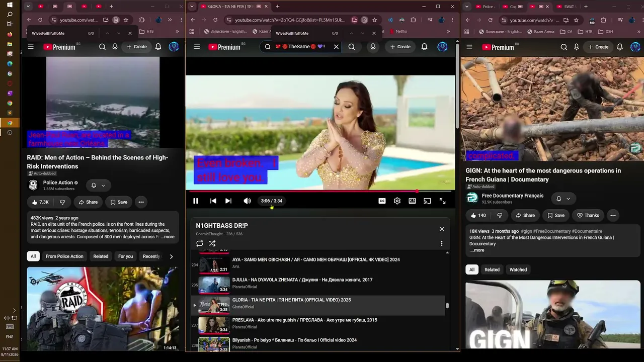Mute the Gloria video volume

(247, 201)
